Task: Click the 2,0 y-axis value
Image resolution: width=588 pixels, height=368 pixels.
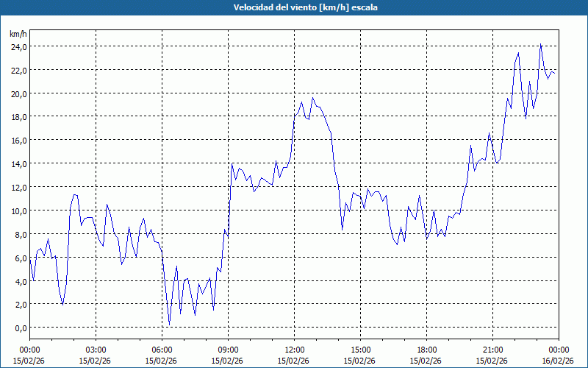Action: pyautogui.click(x=21, y=305)
